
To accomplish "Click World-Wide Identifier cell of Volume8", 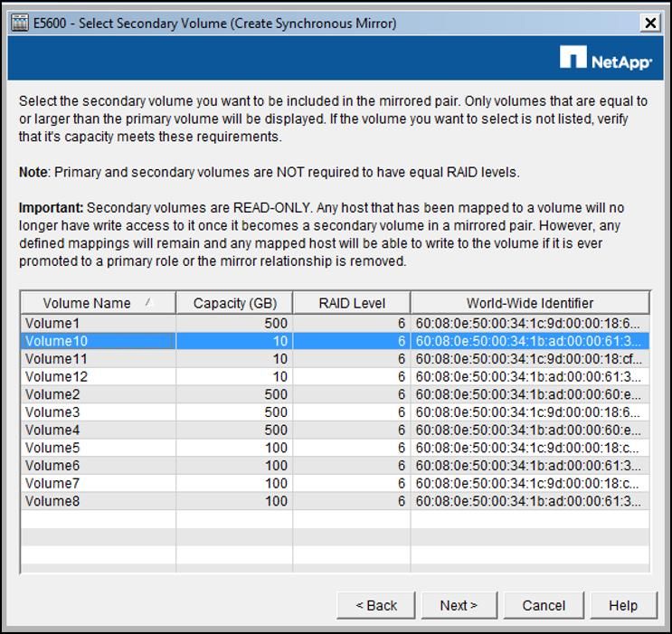I will tap(530, 501).
